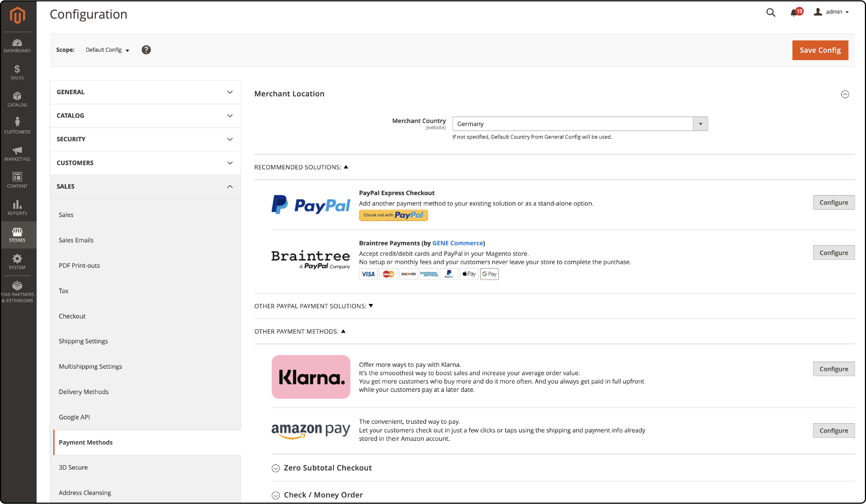Open the Dashboard sidebar icon

(x=17, y=46)
